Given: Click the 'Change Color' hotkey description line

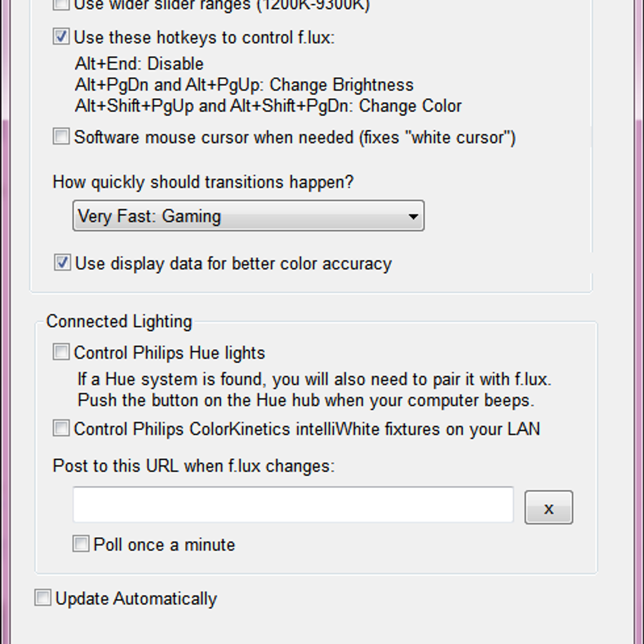Looking at the screenshot, I should 268,106.
